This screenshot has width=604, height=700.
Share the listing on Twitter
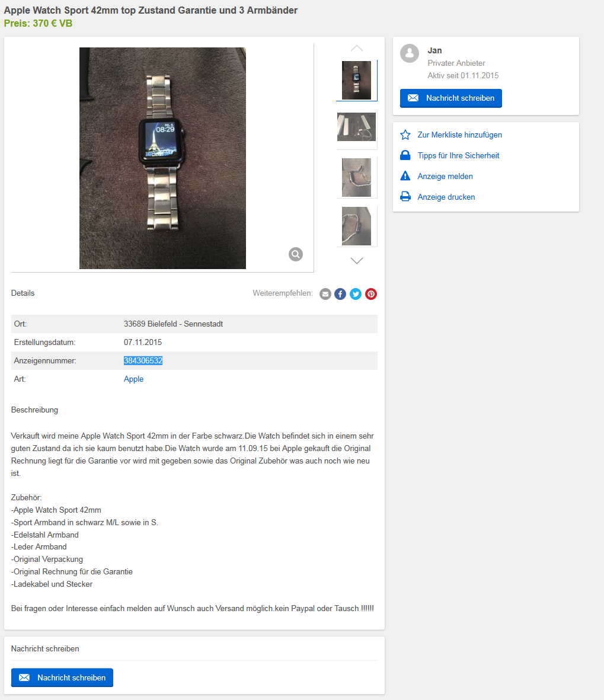pyautogui.click(x=356, y=294)
